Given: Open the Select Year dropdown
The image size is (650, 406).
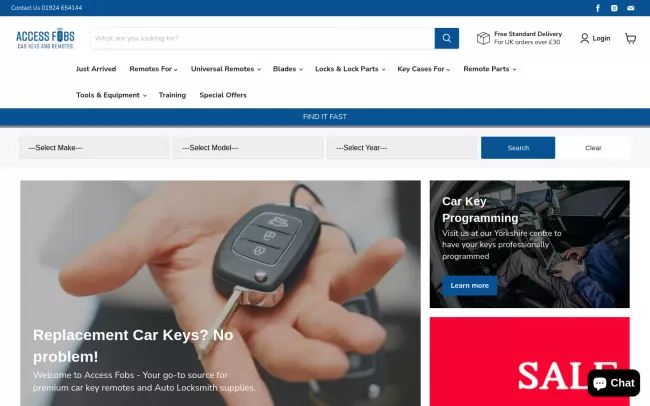Looking at the screenshot, I should [402, 148].
